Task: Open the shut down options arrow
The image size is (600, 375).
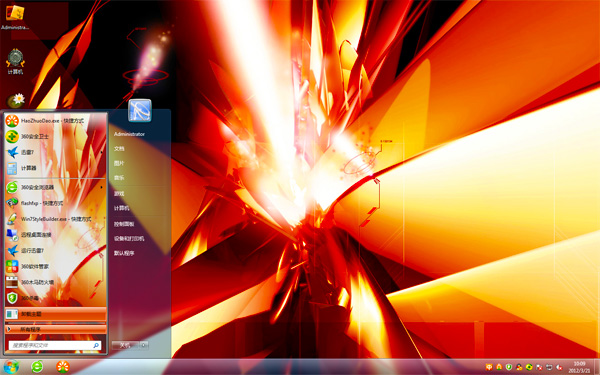Action: [144, 345]
